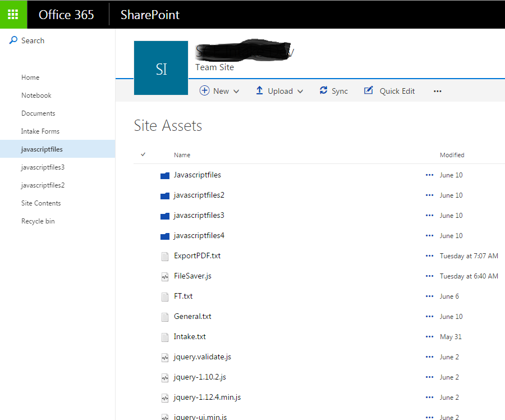Click SharePoint in the top suite bar
The height and width of the screenshot is (420, 505).
[x=149, y=15]
